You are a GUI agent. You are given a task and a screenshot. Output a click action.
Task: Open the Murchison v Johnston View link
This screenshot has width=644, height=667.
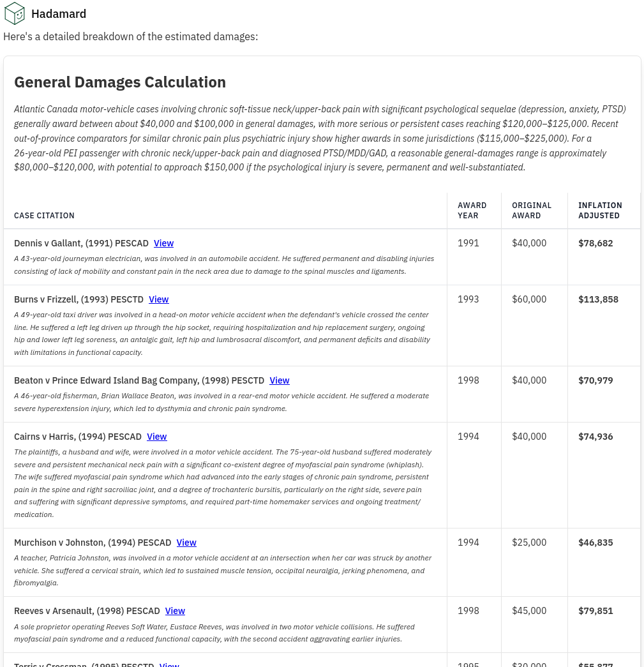point(186,543)
